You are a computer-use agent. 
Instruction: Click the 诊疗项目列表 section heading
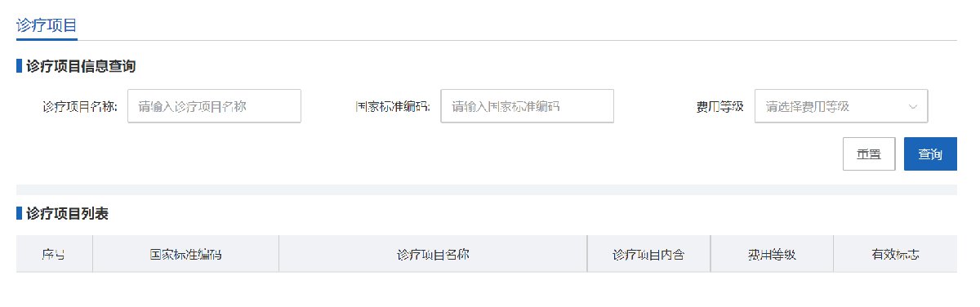pyautogui.click(x=67, y=214)
